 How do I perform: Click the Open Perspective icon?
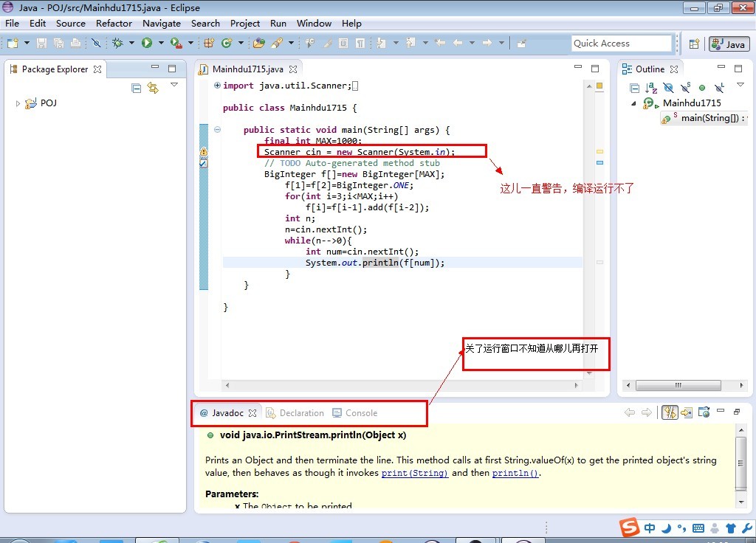coord(694,44)
